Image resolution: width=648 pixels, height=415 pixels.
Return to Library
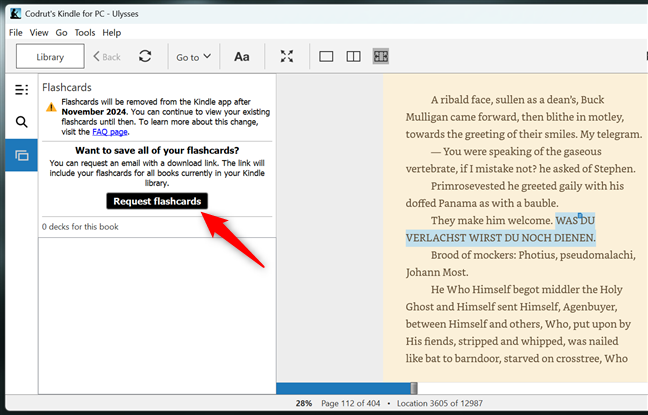tap(50, 57)
